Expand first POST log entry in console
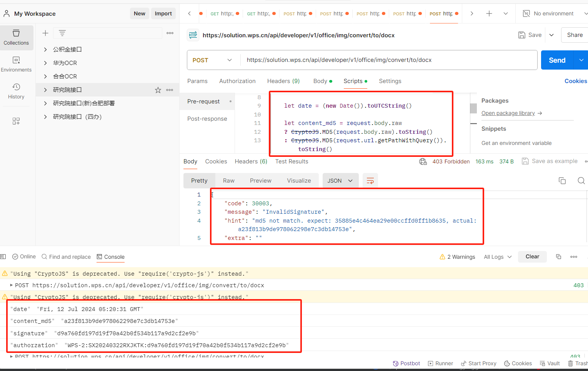This screenshot has width=588, height=371. point(11,285)
